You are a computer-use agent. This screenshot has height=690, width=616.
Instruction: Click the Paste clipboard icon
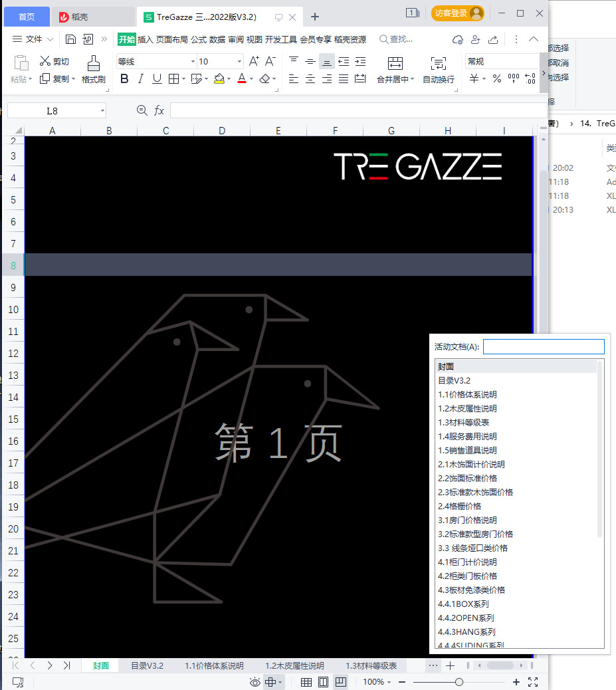tap(21, 63)
